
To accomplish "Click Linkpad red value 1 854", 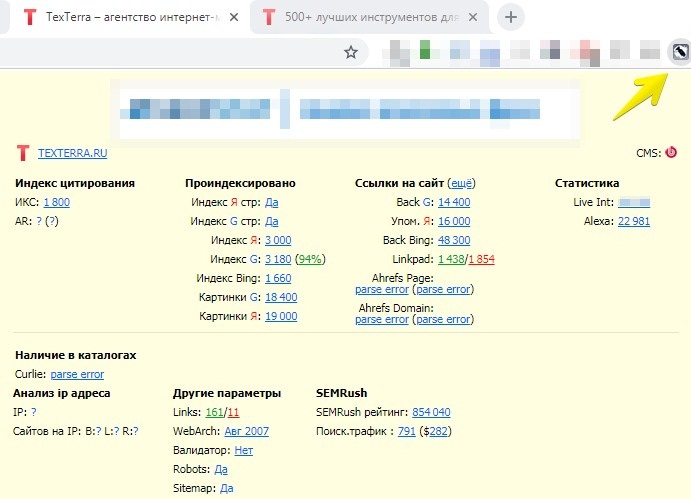I will coord(481,259).
